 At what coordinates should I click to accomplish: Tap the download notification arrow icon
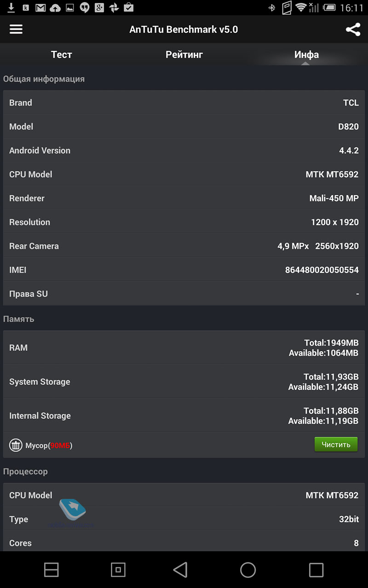pos(11,7)
